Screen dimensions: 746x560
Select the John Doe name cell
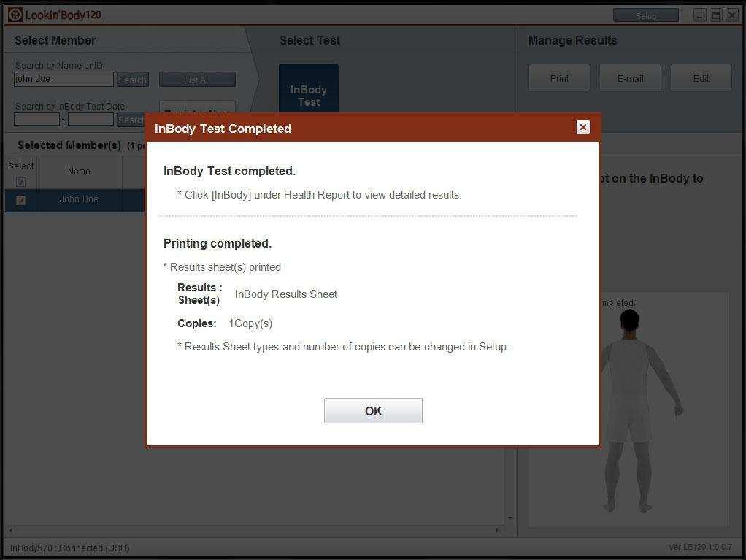click(79, 199)
